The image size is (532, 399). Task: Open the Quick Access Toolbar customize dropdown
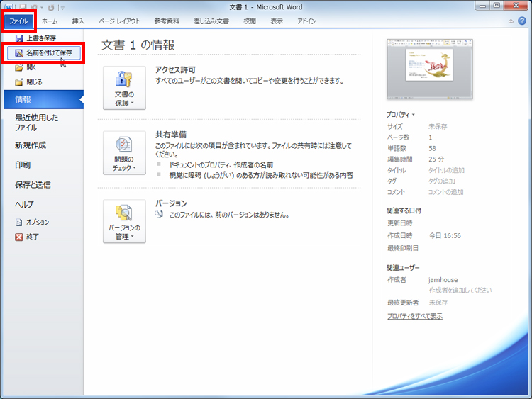62,8
